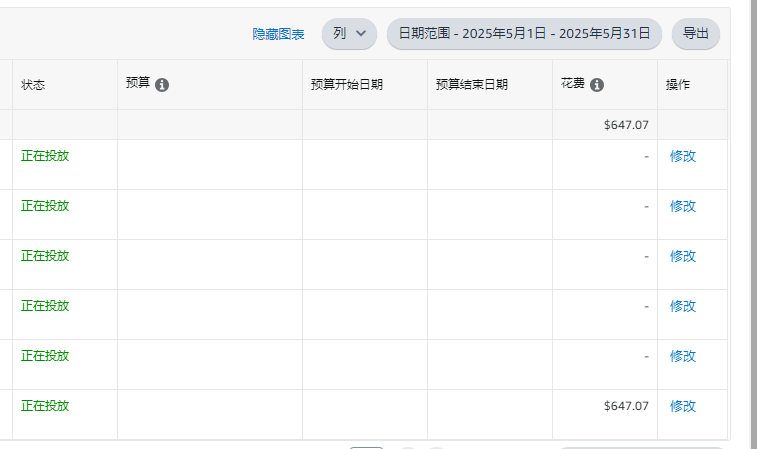Click 修改 in the second campaign row
The height and width of the screenshot is (449, 757).
[x=683, y=206]
